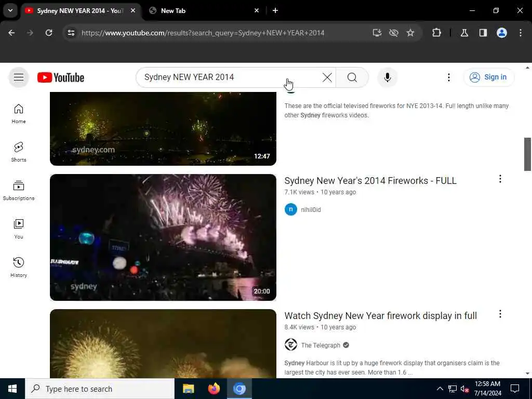Open options for Watch Sydney New Year firework video
The height and width of the screenshot is (399, 532).
pyautogui.click(x=500, y=314)
